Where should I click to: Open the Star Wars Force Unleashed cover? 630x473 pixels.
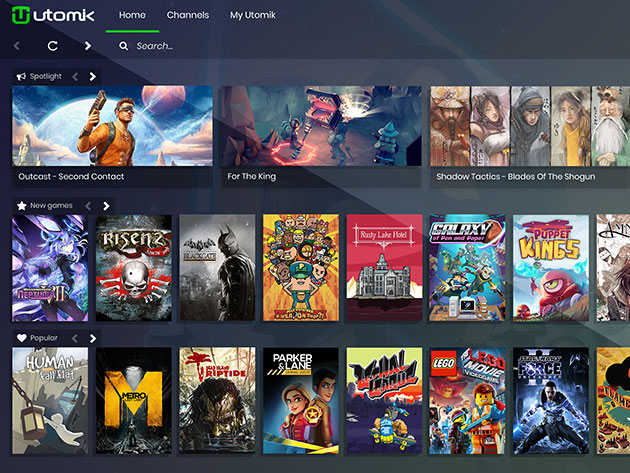(x=551, y=401)
